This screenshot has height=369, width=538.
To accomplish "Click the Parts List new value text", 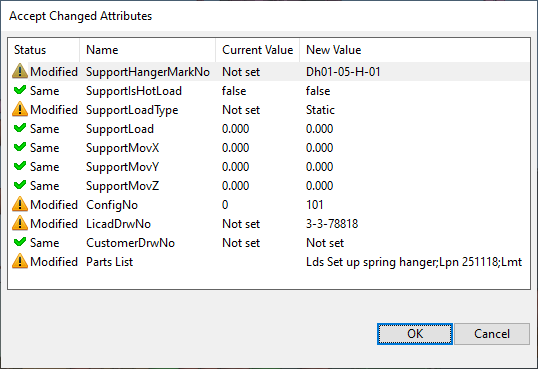I will click(414, 262).
